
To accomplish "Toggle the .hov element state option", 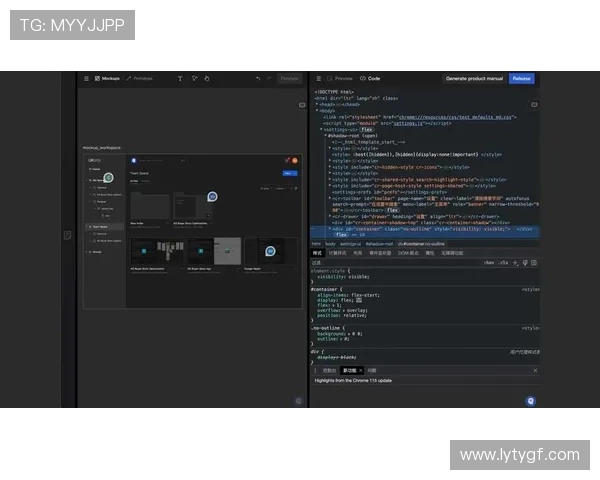I will pos(488,262).
